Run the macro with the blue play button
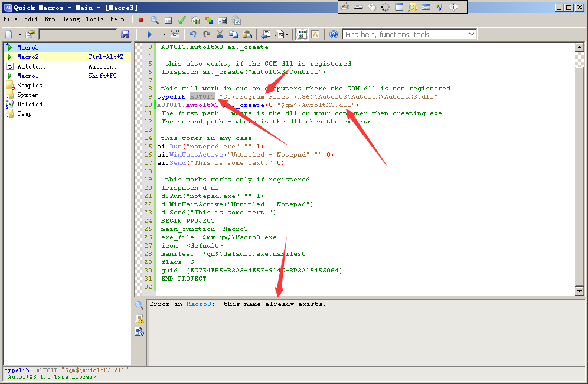 click(x=149, y=34)
